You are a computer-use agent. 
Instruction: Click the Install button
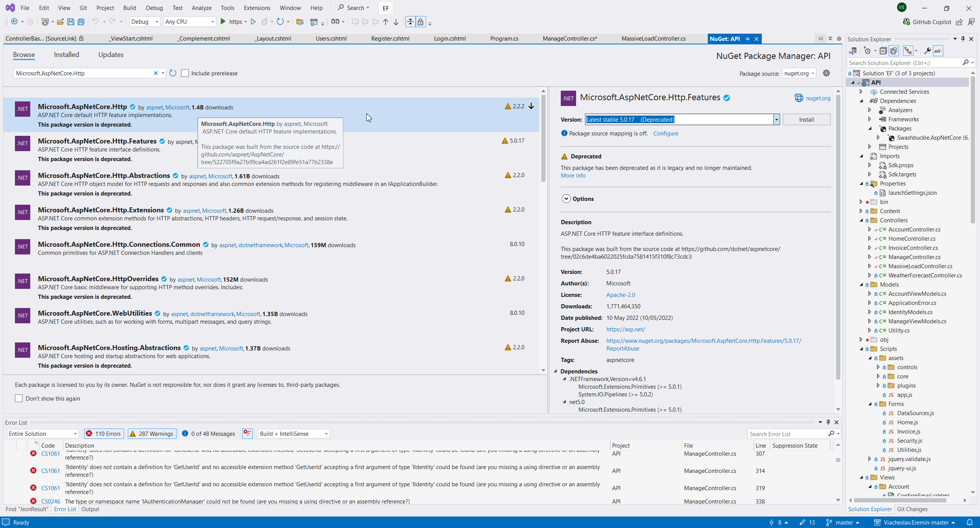(806, 120)
